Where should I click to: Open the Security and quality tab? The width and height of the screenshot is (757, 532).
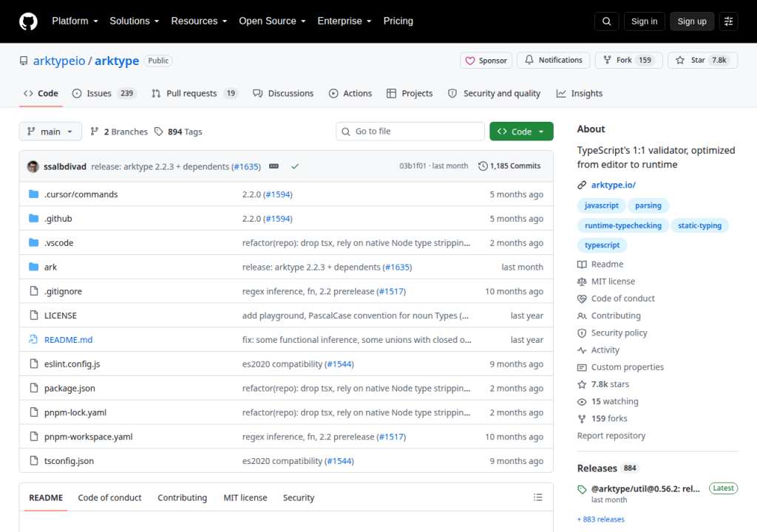point(495,93)
